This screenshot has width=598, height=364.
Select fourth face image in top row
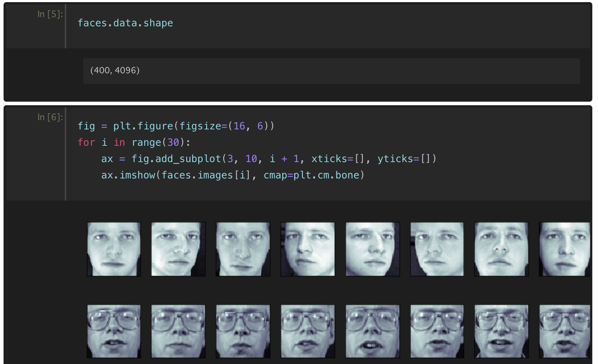pyautogui.click(x=308, y=249)
